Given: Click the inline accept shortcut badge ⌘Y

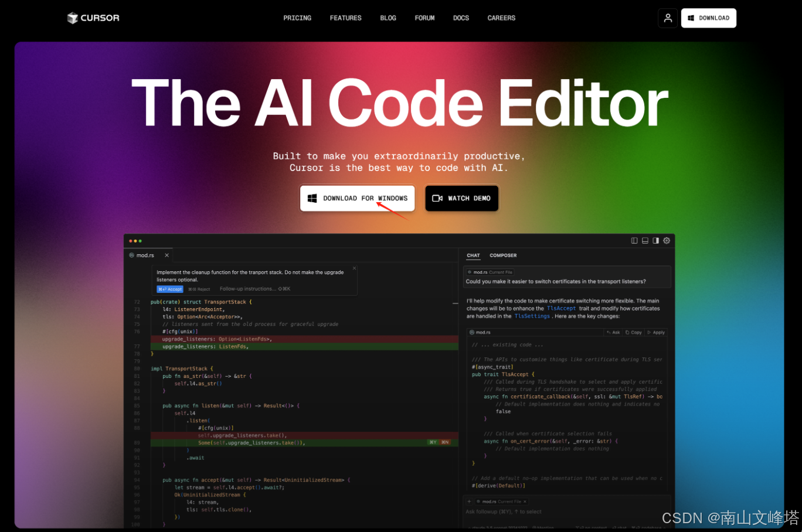Looking at the screenshot, I should tap(433, 442).
